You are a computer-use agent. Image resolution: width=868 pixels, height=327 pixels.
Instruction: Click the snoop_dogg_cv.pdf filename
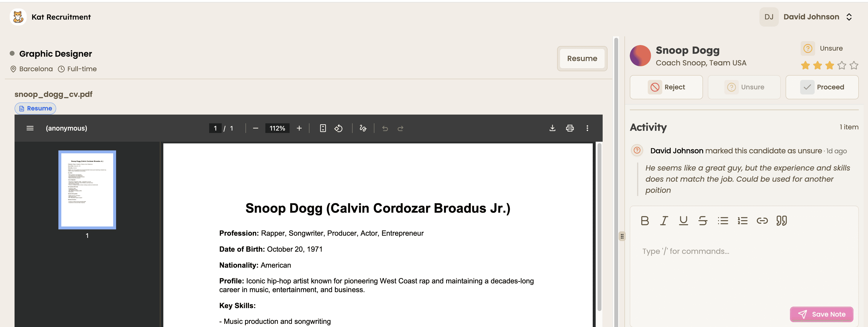[53, 94]
